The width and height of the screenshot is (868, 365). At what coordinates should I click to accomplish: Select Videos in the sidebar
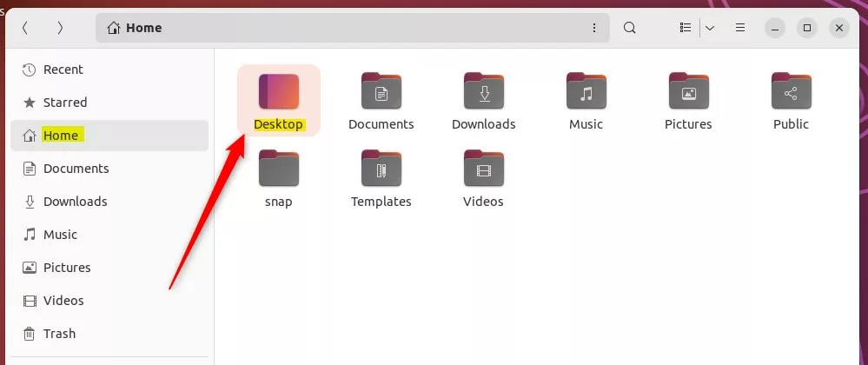point(109,300)
